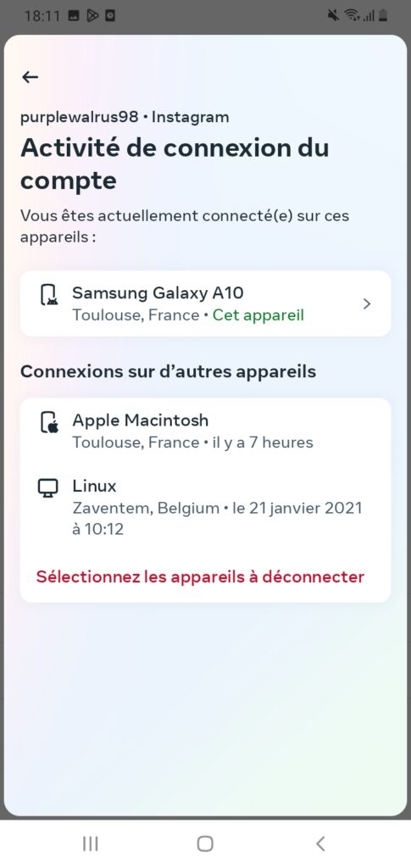Tap the clock in the status bar
Image resolution: width=411 pixels, height=868 pixels.
[x=42, y=15]
